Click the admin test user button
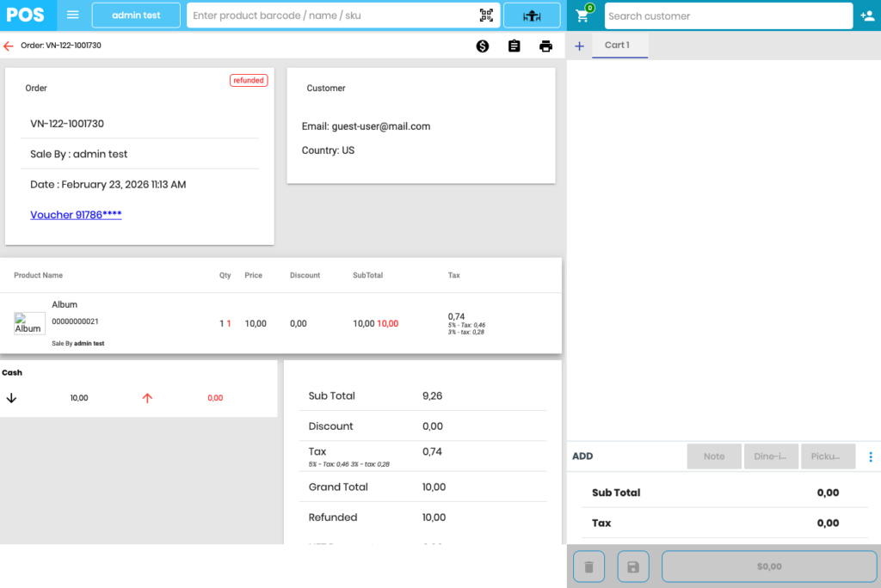881x588 pixels. tap(136, 15)
